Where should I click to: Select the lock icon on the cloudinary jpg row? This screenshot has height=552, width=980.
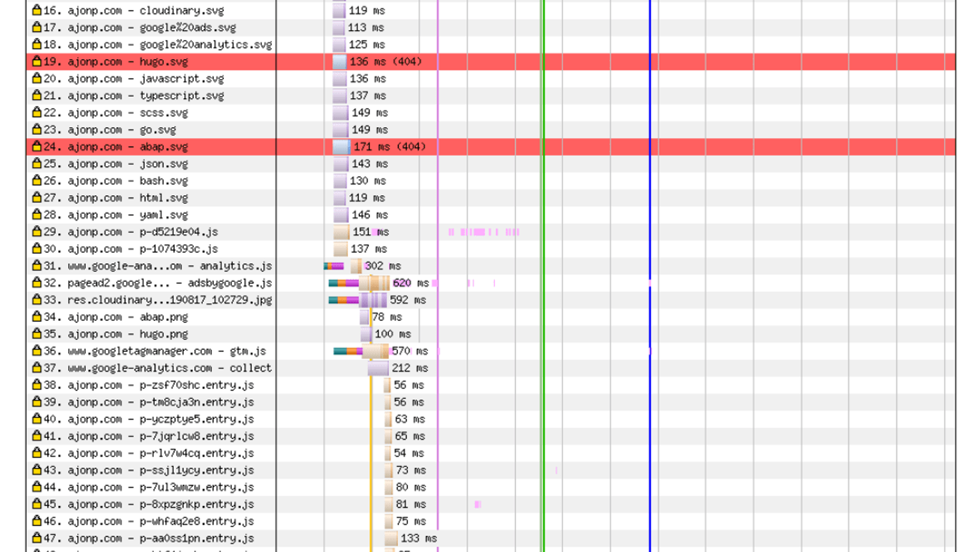36,300
